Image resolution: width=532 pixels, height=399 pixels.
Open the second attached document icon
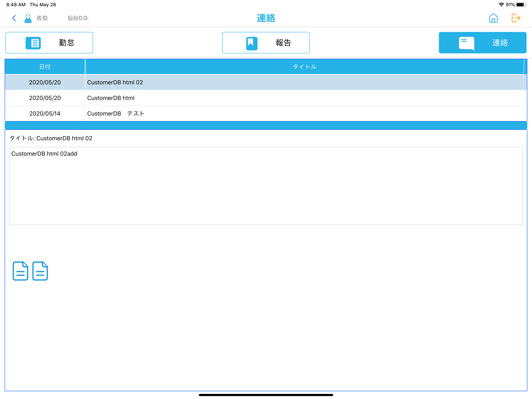(x=40, y=271)
